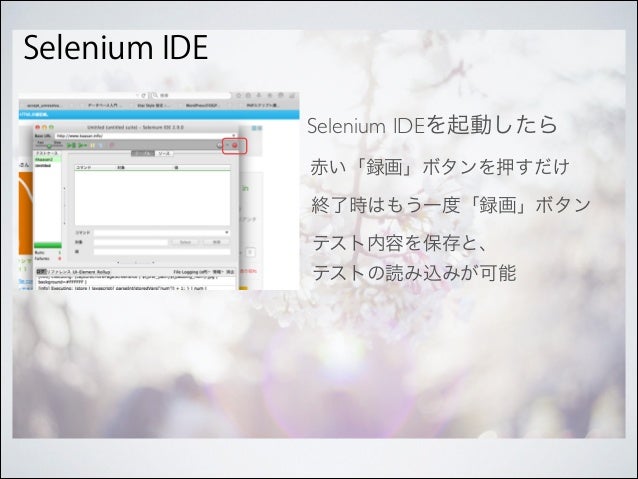Click the 値 (value) input field
Screen dimensions: 638x479
point(162,252)
